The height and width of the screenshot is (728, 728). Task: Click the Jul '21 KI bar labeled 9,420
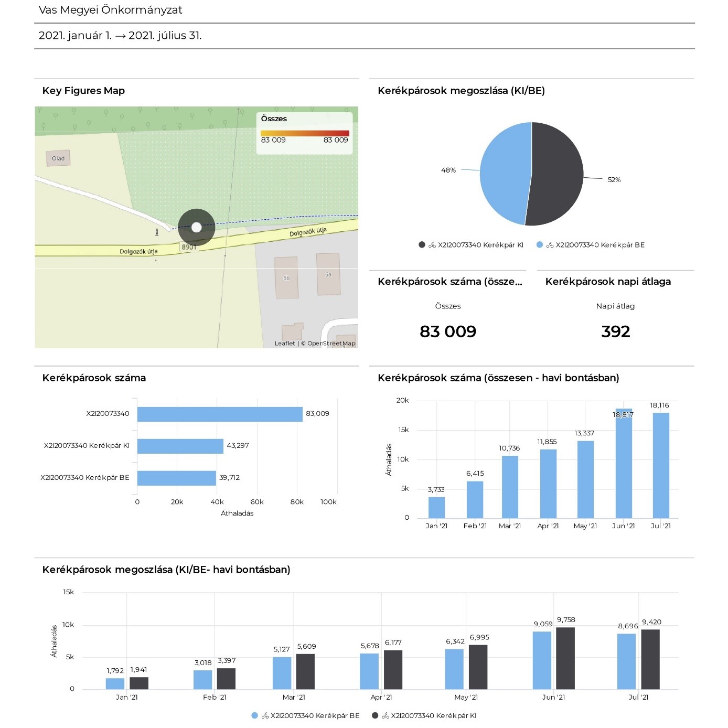coord(650,659)
